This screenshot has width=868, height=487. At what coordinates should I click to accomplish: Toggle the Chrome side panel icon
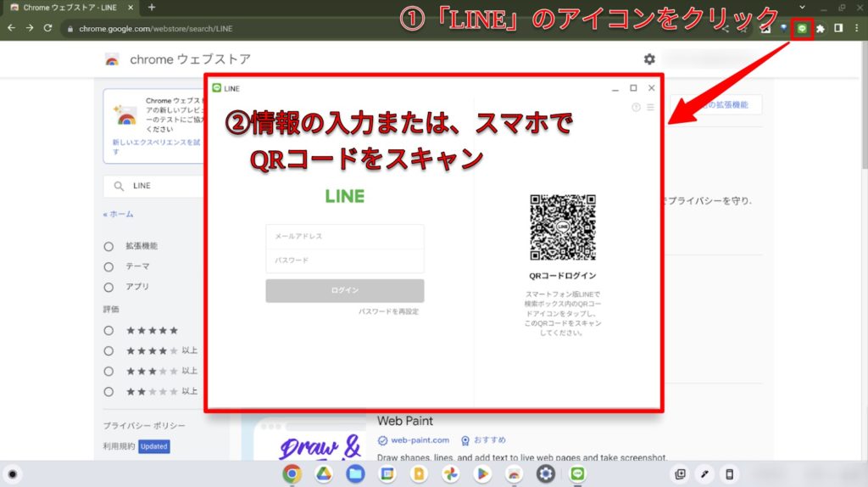pyautogui.click(x=838, y=28)
